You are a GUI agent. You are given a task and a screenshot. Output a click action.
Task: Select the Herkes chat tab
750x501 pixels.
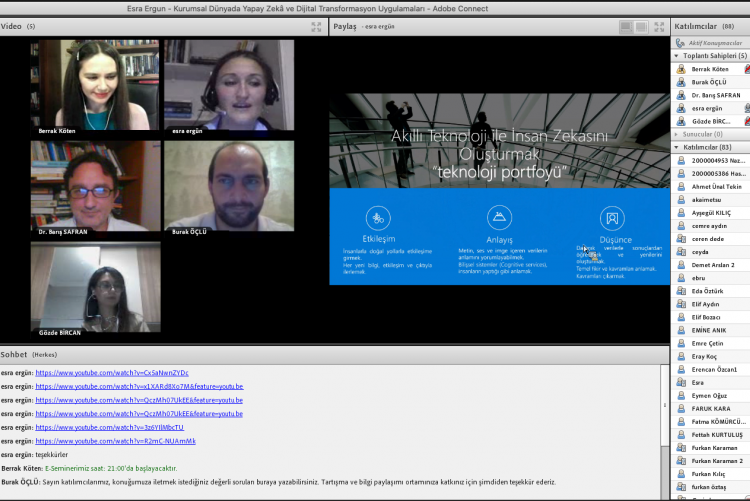[45, 354]
